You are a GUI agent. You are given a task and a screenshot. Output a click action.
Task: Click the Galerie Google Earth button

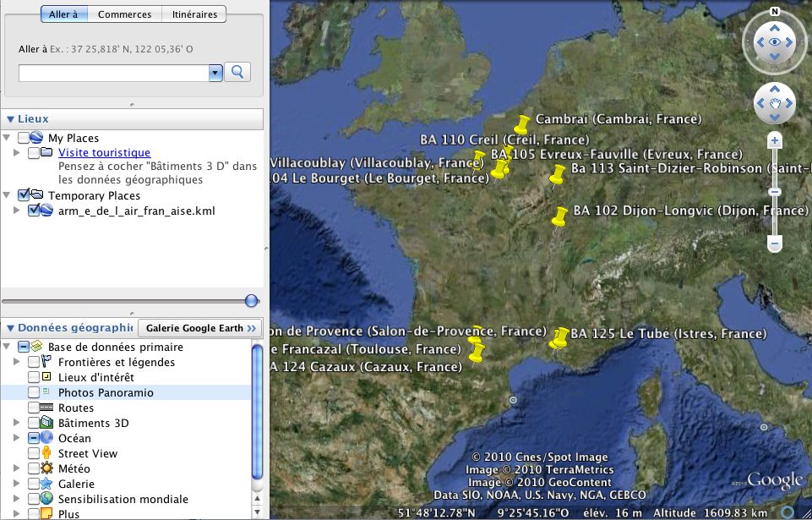tap(201, 328)
